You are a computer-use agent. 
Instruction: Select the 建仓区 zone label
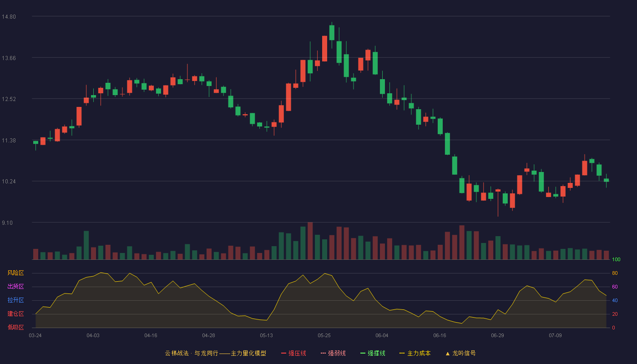[15, 314]
